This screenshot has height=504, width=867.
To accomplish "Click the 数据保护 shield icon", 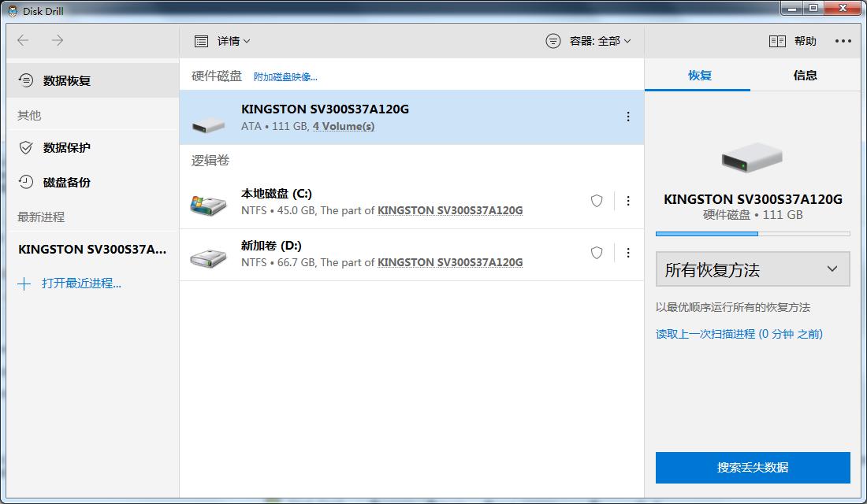I will coord(25,147).
